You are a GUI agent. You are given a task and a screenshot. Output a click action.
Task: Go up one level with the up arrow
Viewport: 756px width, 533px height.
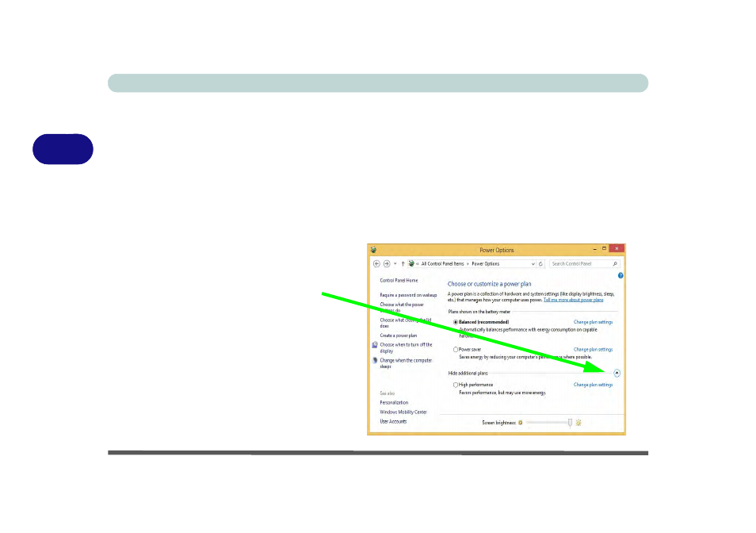pyautogui.click(x=403, y=264)
